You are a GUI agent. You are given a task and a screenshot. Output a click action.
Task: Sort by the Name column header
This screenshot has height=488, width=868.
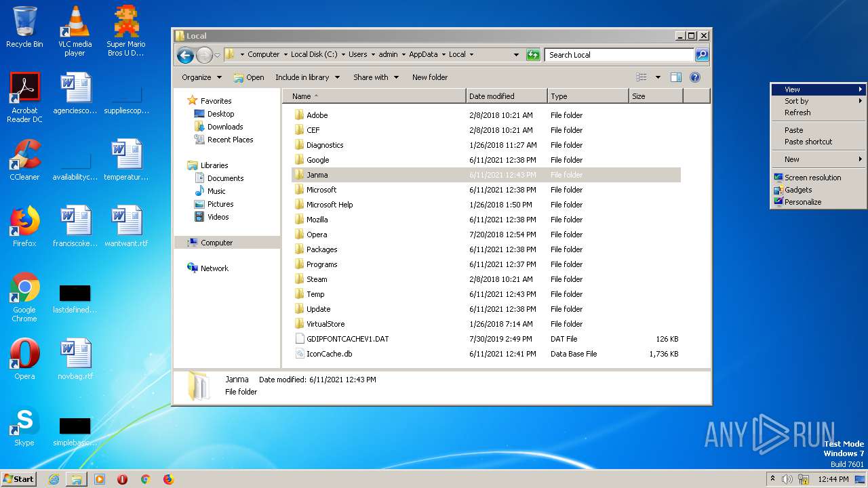click(x=374, y=96)
